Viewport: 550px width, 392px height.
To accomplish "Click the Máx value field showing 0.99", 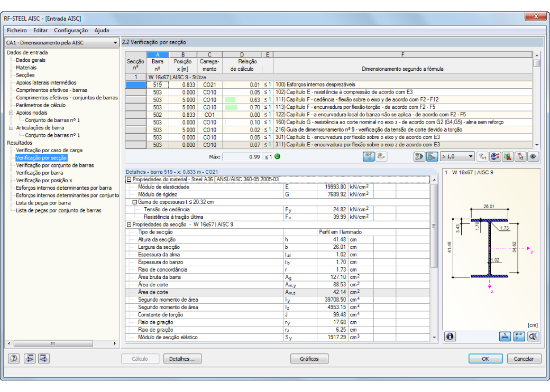I will tap(242, 157).
